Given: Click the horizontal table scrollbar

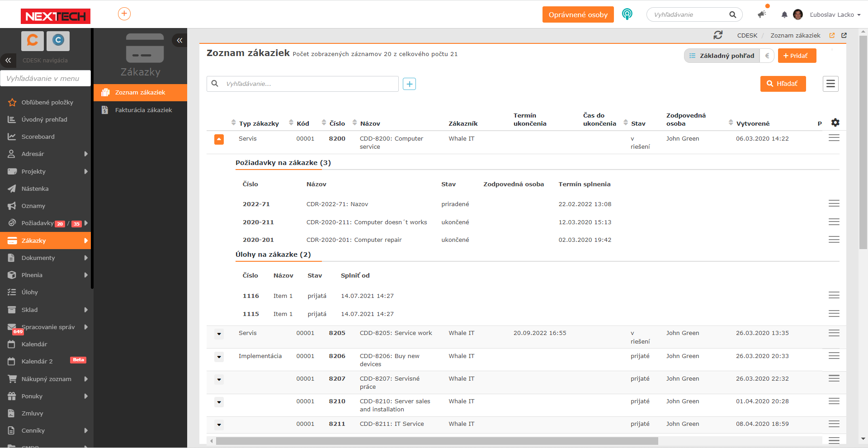Looking at the screenshot, I should [x=437, y=441].
